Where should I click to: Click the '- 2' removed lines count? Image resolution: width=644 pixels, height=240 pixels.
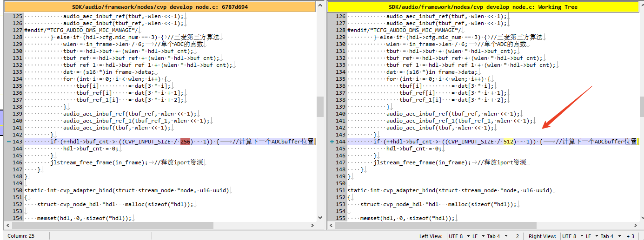tap(516, 236)
